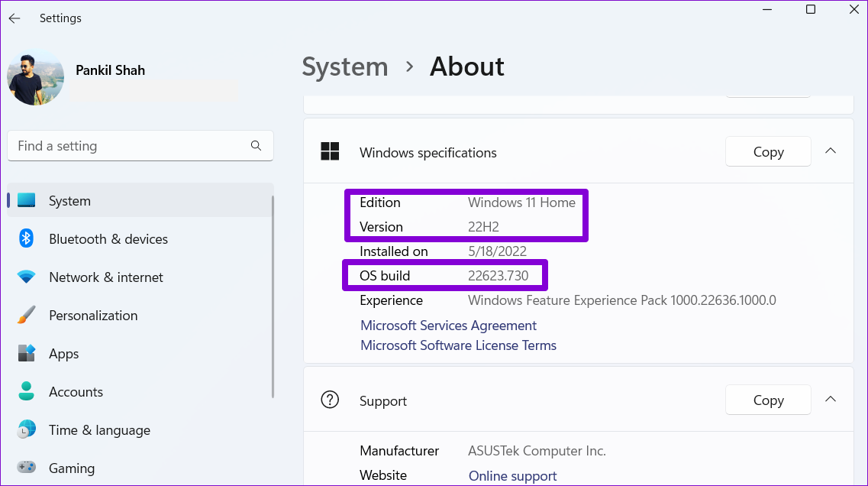868x486 pixels.
Task: Click the Find a setting search box
Action: [130, 146]
